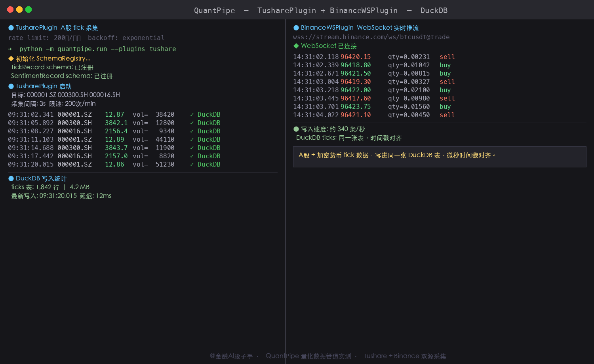594x364 pixels.
Task: Click the prompt arrow before the python command
Action: click(10, 49)
